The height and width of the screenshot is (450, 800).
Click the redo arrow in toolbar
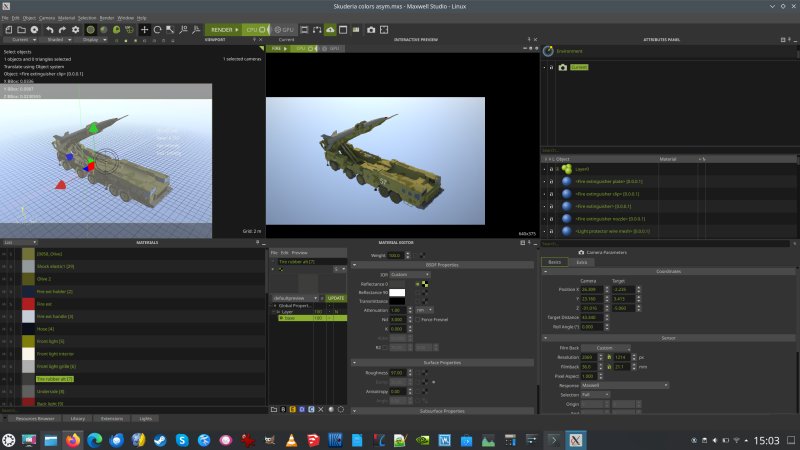(x=63, y=30)
